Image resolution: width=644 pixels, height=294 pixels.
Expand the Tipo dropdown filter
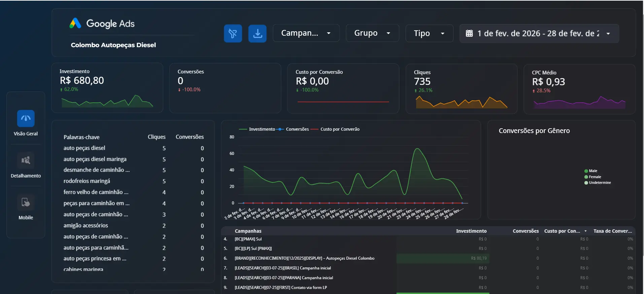click(x=429, y=33)
